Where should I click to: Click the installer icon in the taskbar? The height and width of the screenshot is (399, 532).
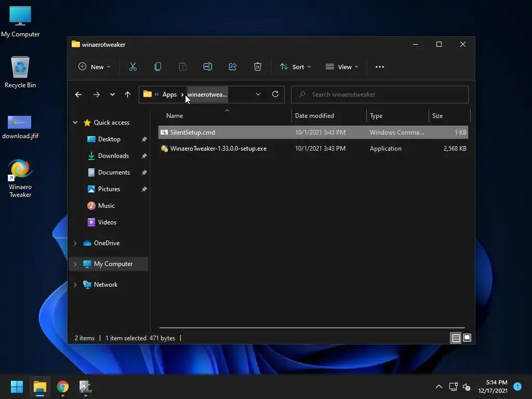pyautogui.click(x=86, y=387)
